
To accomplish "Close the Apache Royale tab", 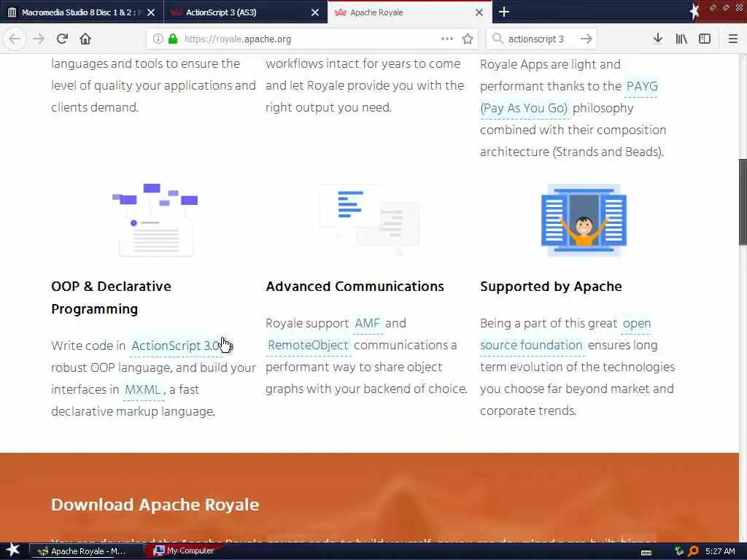I will tap(479, 12).
